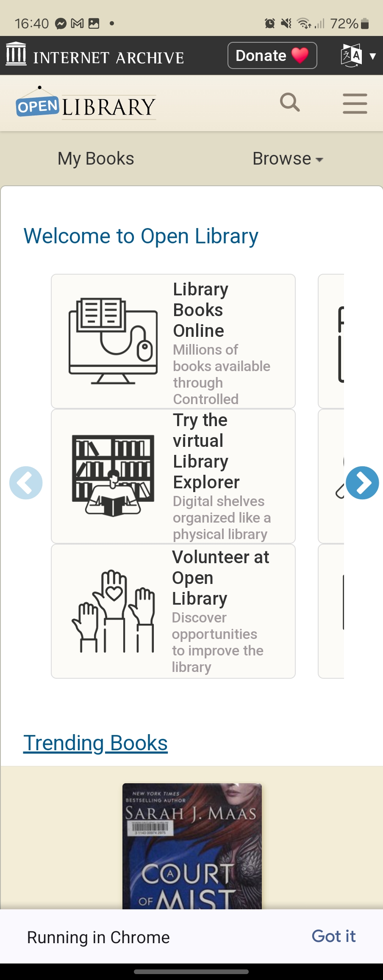This screenshot has width=383, height=980.
Task: Click the Internet Archive pillars logo
Action: pos(16,54)
